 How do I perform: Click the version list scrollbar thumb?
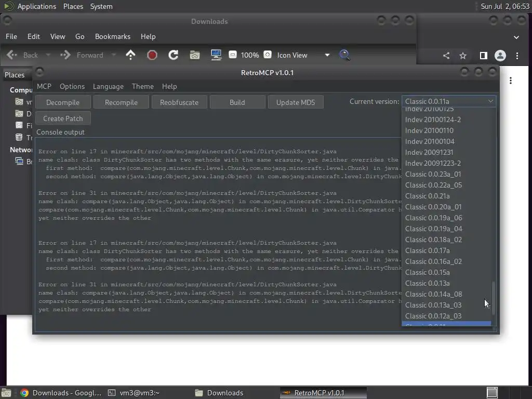click(494, 298)
